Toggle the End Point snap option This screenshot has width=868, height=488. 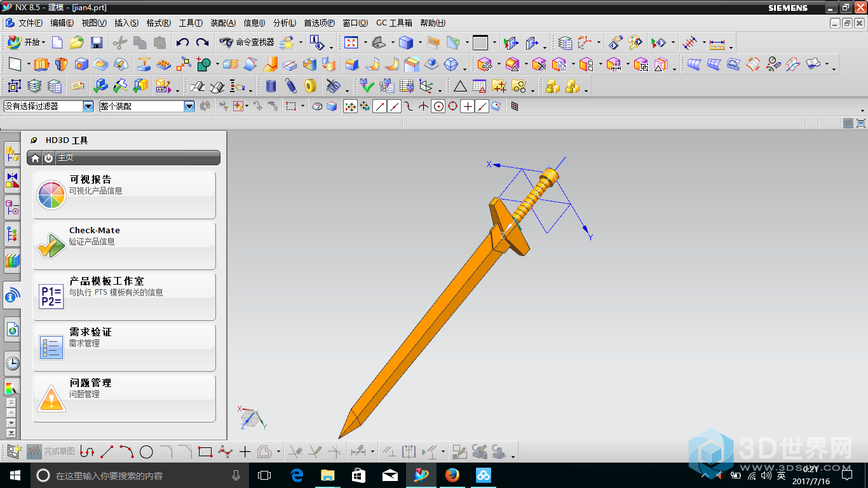point(379,107)
